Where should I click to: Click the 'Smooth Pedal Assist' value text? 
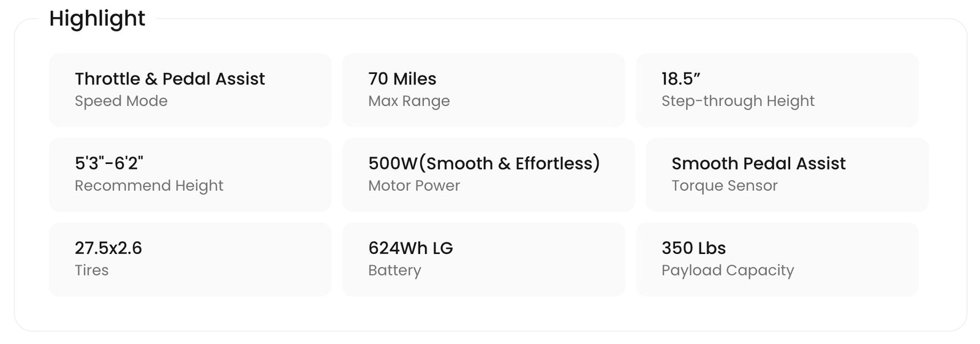tap(758, 163)
